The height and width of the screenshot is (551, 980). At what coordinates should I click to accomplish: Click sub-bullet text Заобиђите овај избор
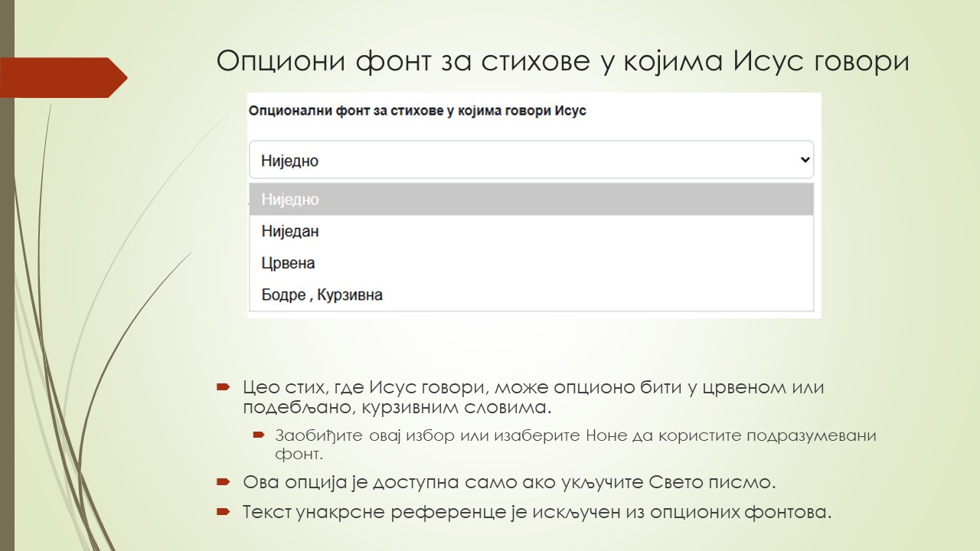(576, 445)
